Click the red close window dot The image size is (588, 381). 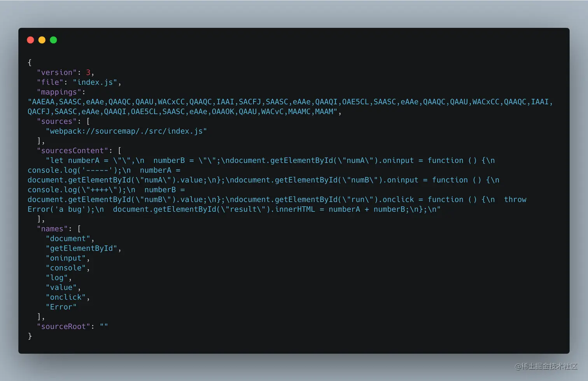30,40
